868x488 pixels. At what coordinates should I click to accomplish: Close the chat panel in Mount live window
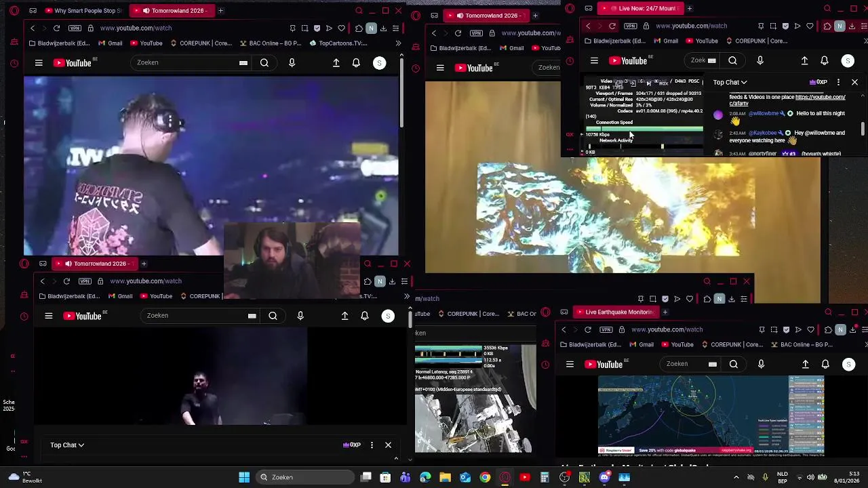pyautogui.click(x=854, y=82)
